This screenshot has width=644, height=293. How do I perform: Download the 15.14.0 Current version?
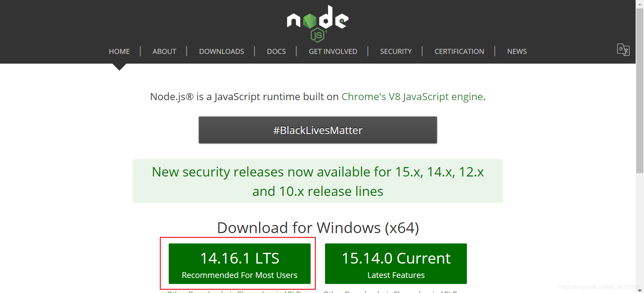click(396, 264)
